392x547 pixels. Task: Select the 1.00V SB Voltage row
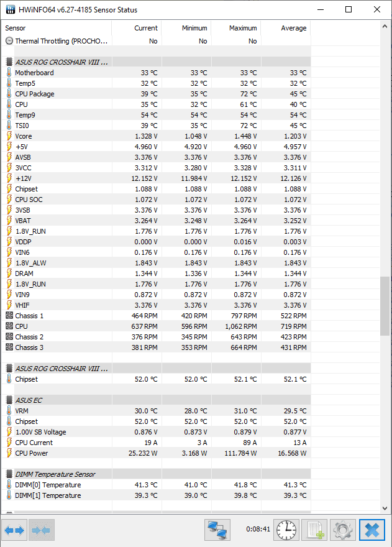tap(156, 432)
